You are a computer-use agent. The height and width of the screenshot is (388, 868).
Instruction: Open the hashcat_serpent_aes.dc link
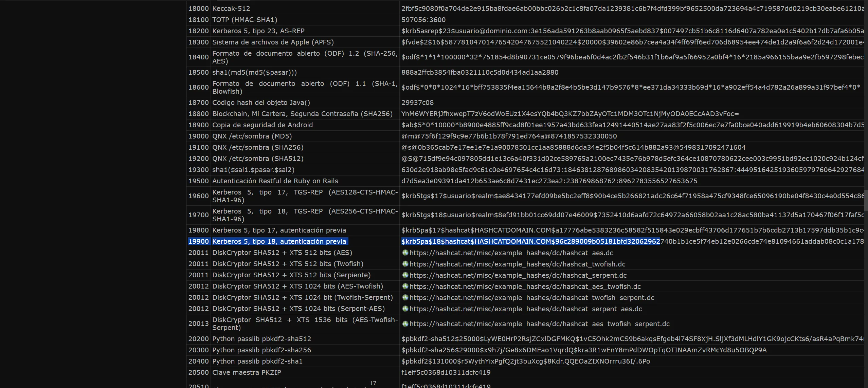[526, 309]
